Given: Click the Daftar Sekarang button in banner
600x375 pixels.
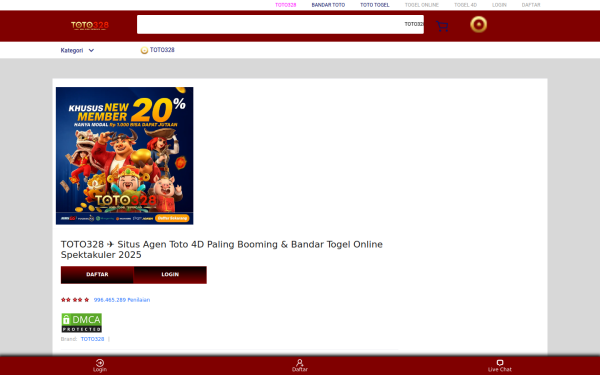Looking at the screenshot, I should pyautogui.click(x=172, y=218).
